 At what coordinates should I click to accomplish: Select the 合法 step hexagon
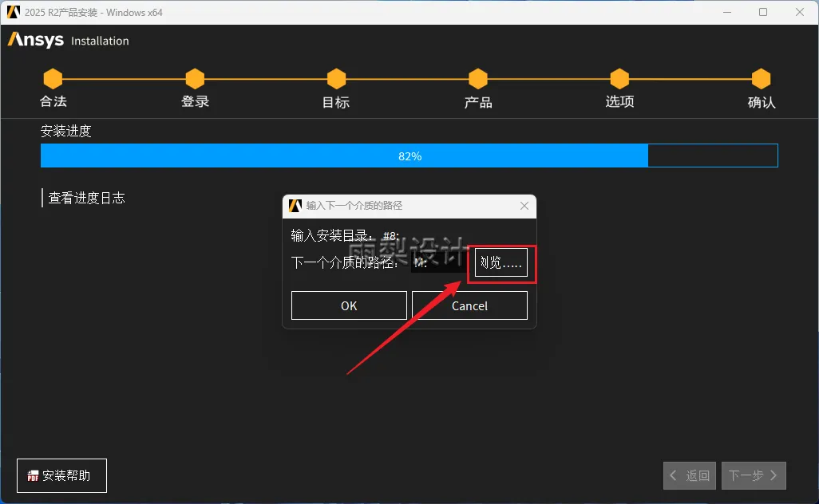pos(53,79)
